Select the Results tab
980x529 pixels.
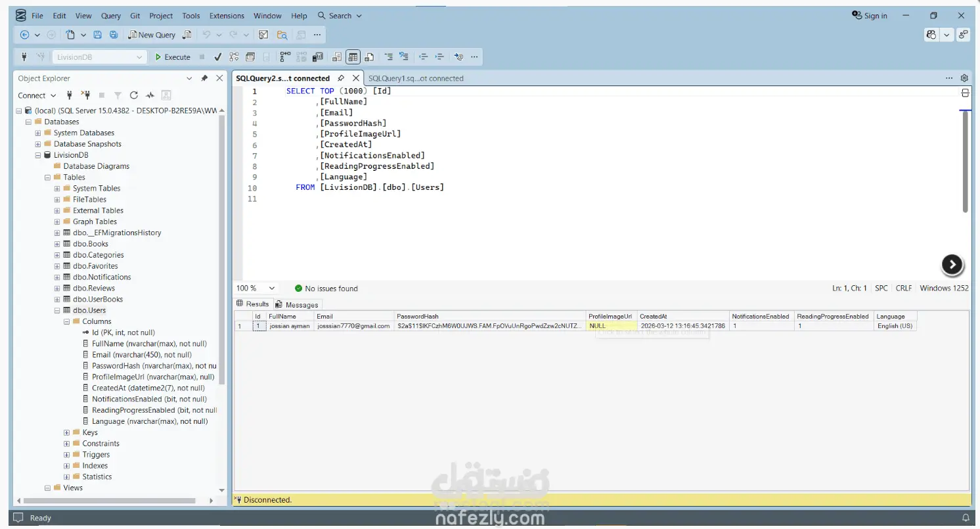[253, 304]
